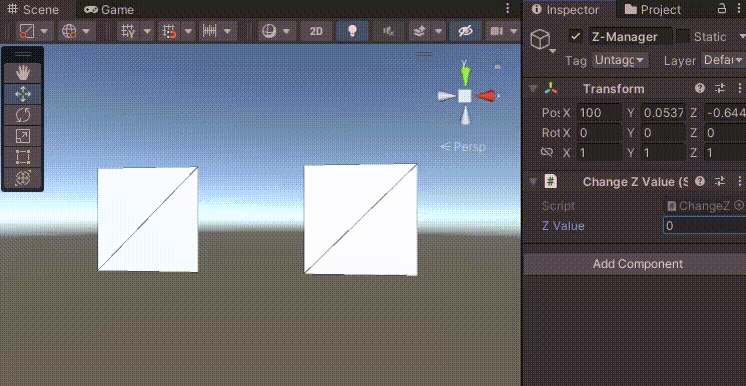This screenshot has width=746, height=386.
Task: Toggle constrained scale link icon
Action: click(x=547, y=152)
